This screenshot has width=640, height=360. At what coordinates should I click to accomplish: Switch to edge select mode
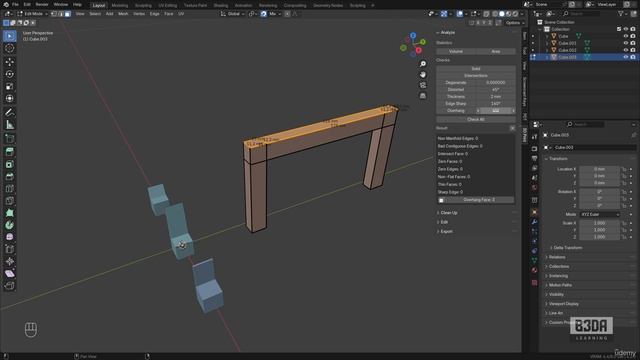[61, 14]
